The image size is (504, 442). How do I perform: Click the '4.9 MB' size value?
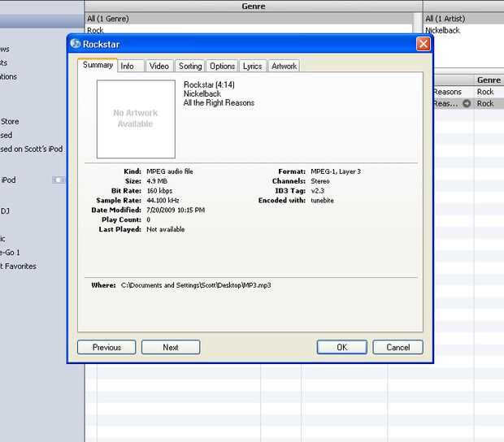click(157, 181)
